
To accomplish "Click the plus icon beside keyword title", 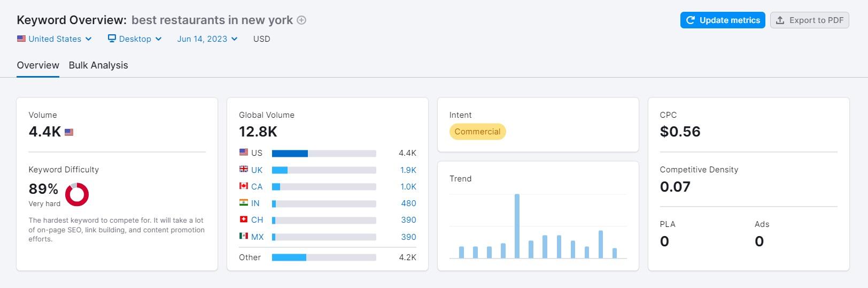I will coord(301,20).
